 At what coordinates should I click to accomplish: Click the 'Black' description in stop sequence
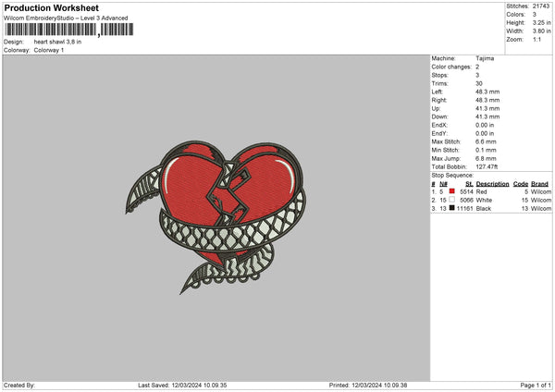(484, 208)
